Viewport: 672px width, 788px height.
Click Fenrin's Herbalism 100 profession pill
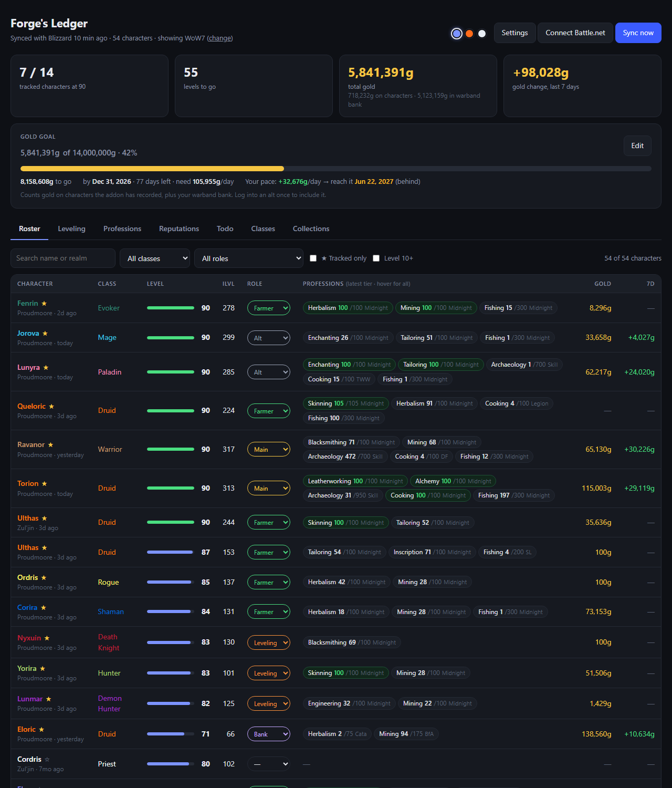click(348, 308)
